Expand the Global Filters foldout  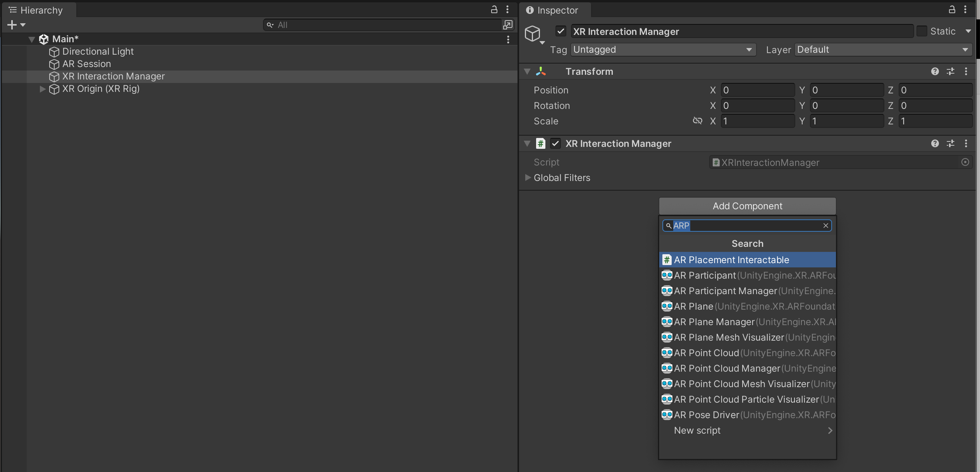pos(528,177)
